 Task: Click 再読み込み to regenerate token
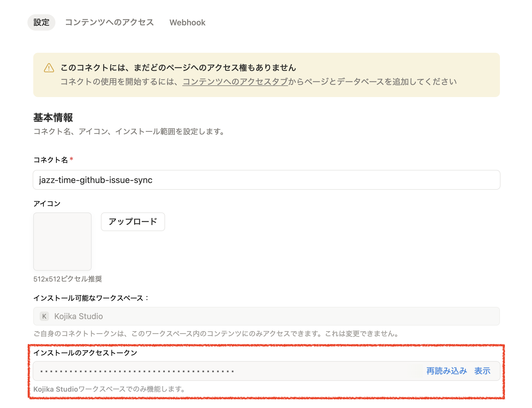447,371
